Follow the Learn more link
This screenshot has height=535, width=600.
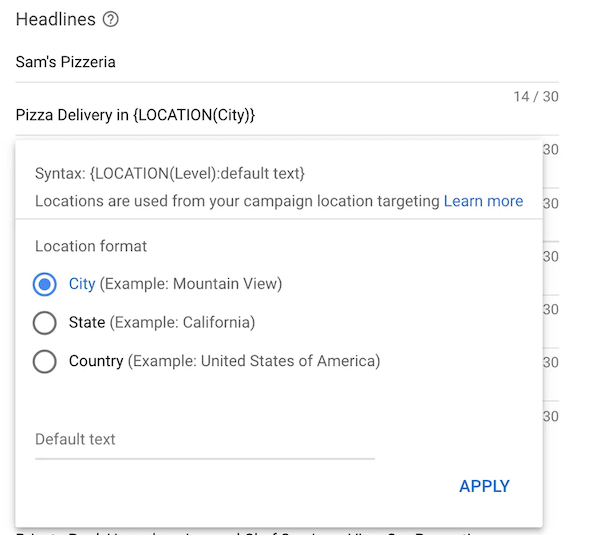(483, 201)
